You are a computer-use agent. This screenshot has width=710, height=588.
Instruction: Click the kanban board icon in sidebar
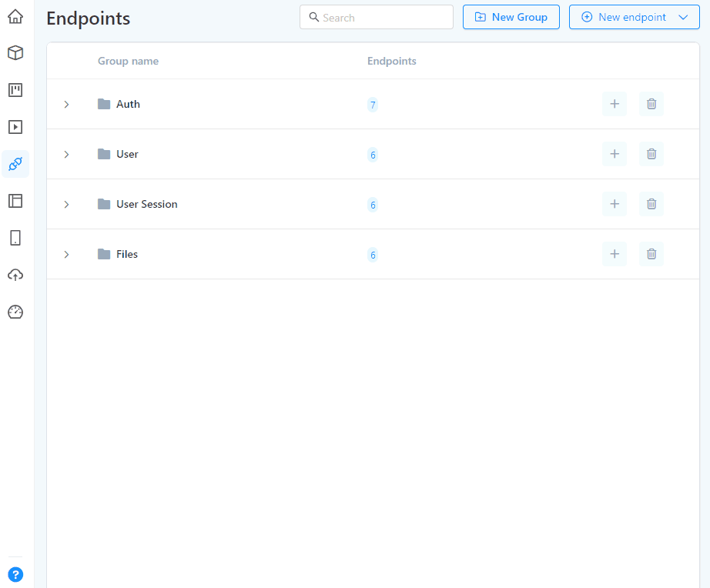[15, 90]
